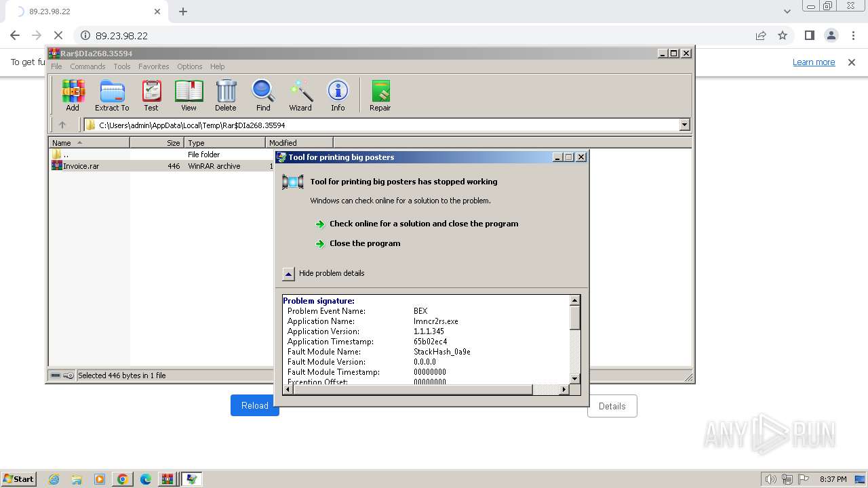Click vertical scrollbar up arrow in details

click(574, 300)
